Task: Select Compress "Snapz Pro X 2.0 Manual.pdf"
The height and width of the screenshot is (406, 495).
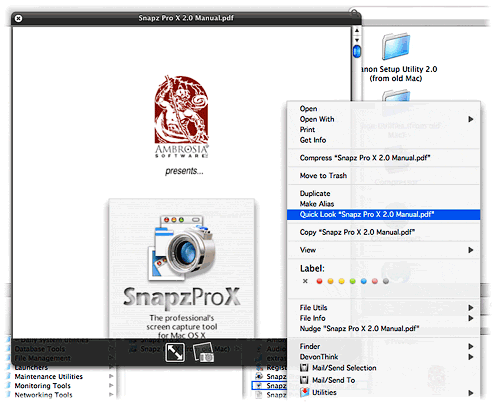Action: pyautogui.click(x=365, y=158)
